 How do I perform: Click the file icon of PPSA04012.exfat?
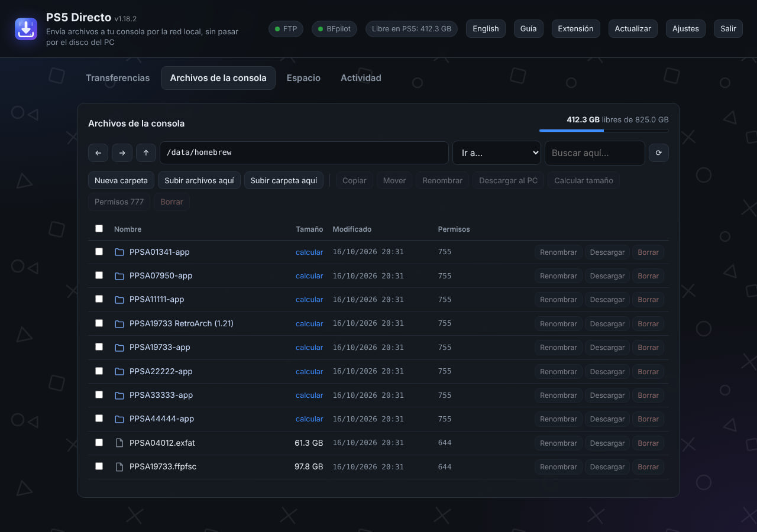[119, 443]
